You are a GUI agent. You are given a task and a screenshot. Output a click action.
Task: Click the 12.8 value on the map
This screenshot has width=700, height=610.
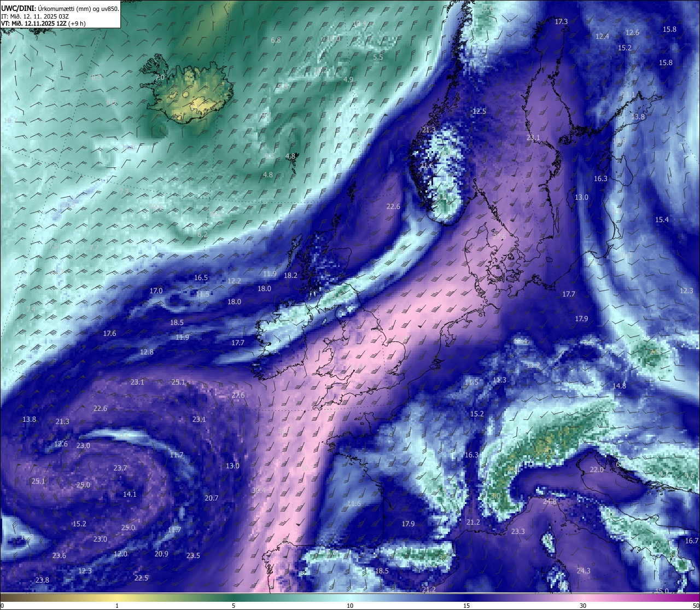click(147, 352)
